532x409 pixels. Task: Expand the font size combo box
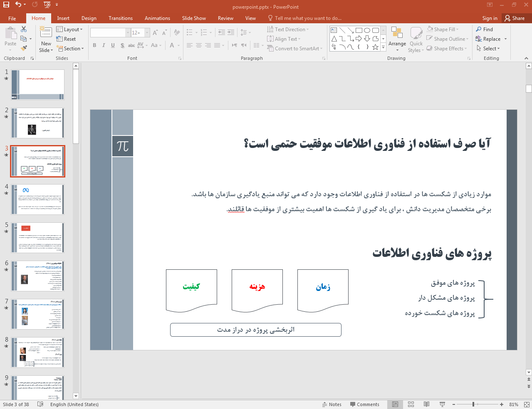coord(147,33)
